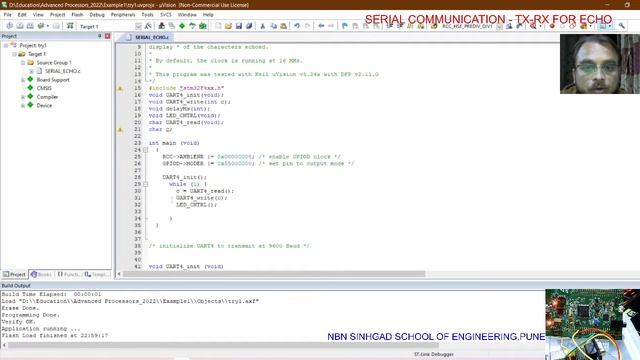Collapse the while loop fold at line 29
640x360 pixels.
[145, 184]
